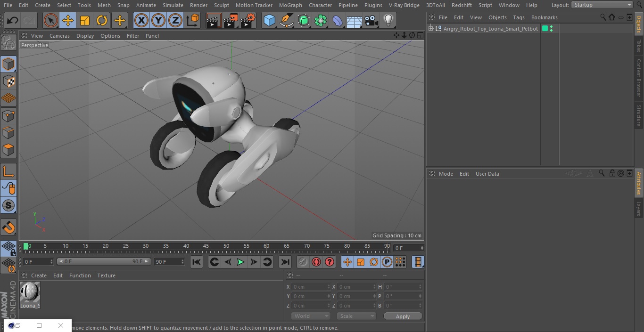Toggle coordinate system icon
Image resolution: width=644 pixels, height=332 pixels.
193,20
